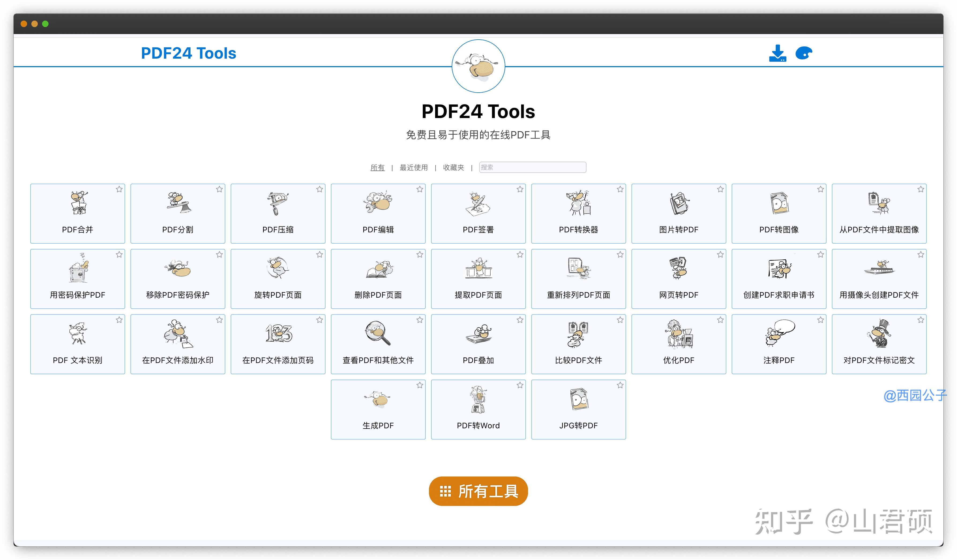Click the 生成PDF label text
The width and height of the screenshot is (957, 560).
[x=378, y=426]
